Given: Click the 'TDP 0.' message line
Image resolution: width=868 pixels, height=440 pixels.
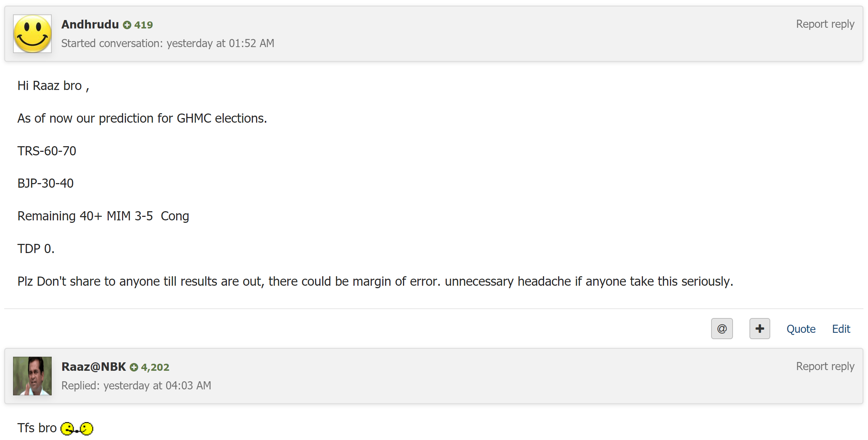Looking at the screenshot, I should [36, 248].
